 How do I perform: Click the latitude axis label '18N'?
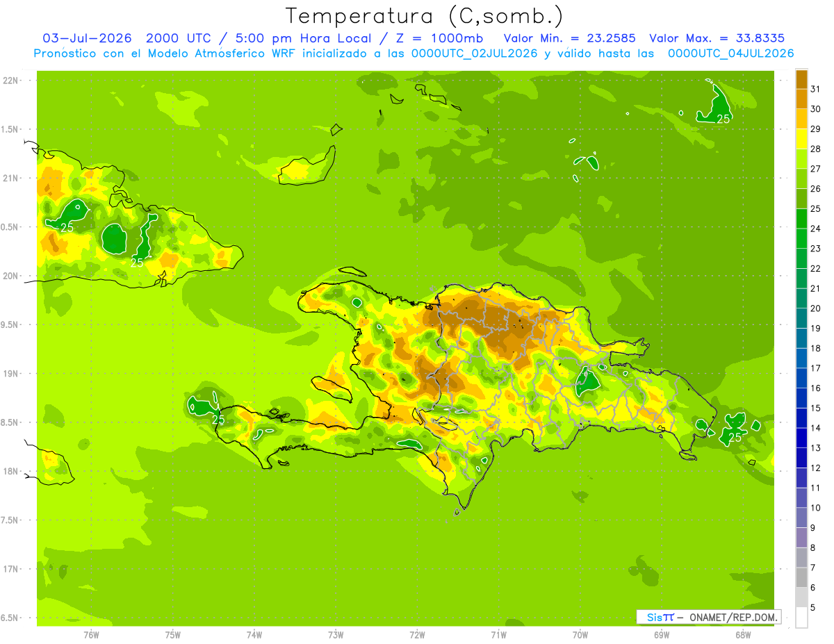click(10, 471)
